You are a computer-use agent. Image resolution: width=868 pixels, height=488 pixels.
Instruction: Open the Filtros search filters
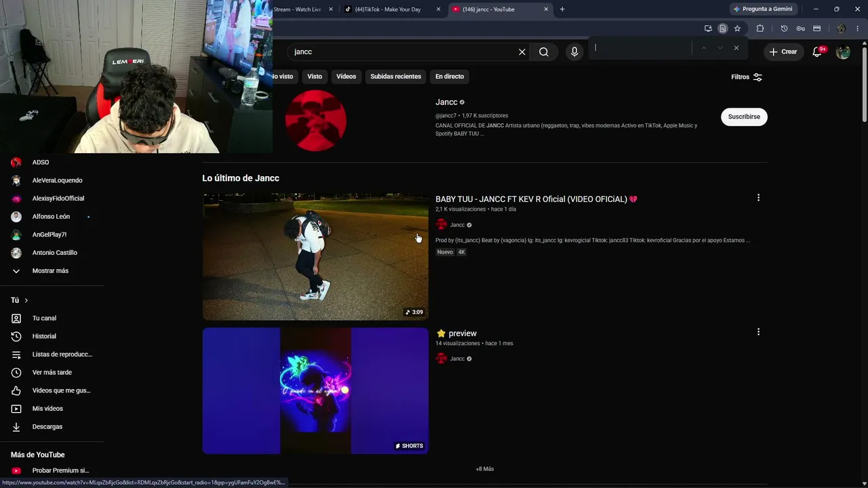tap(747, 77)
